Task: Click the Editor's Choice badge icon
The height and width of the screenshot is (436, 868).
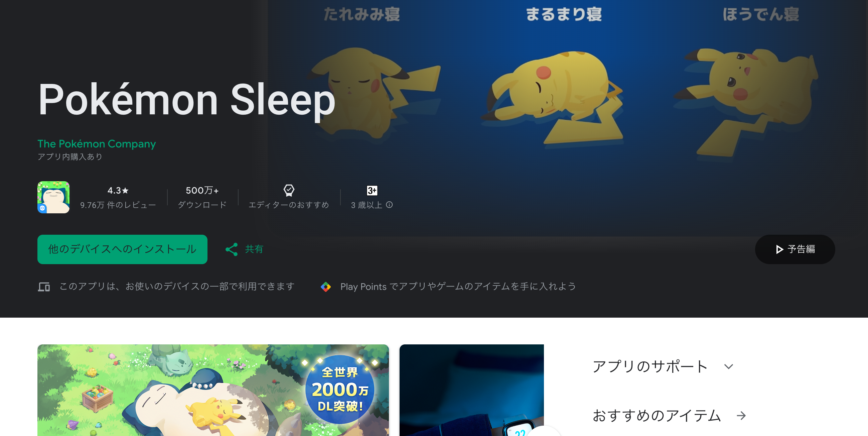Action: tap(289, 190)
